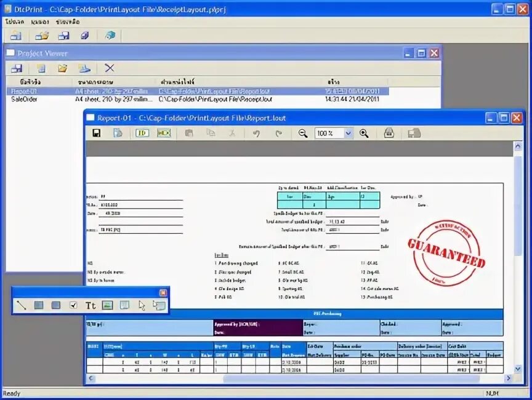Click the first icon in DtcPrint main toolbar
Screen dimensions: 532x400
[15, 36]
